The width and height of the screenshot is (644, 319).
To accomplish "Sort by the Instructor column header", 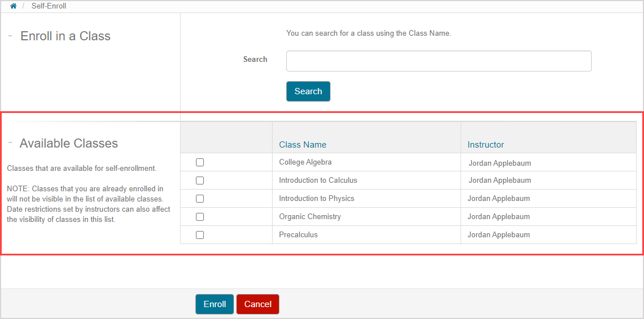I will coord(486,145).
